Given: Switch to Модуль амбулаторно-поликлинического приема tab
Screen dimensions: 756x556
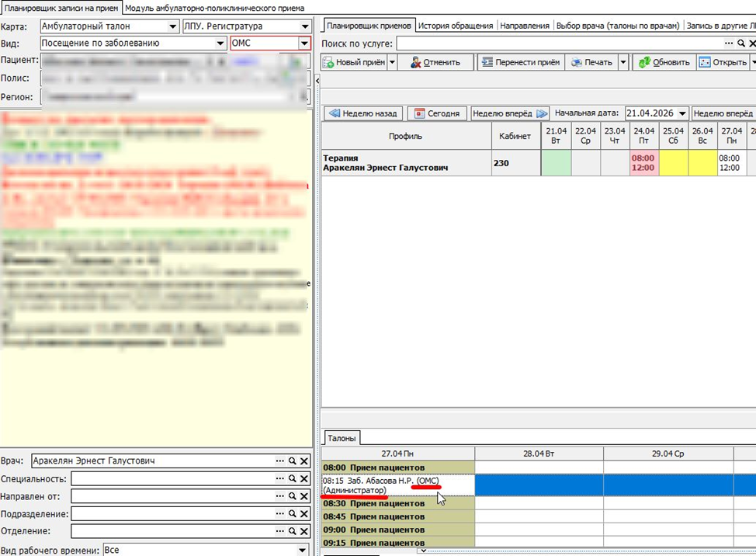Looking at the screenshot, I should (x=214, y=9).
